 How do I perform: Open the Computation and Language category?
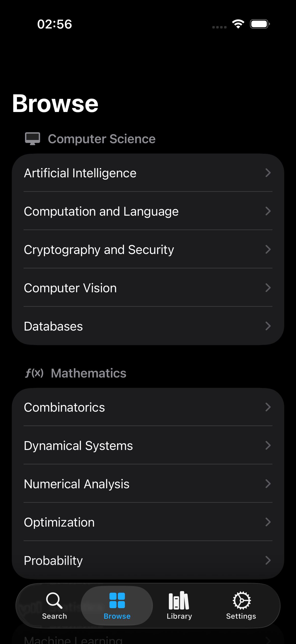pos(101,211)
